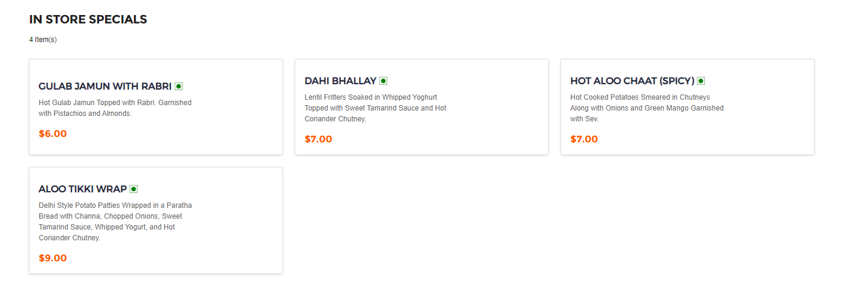Click the Lentil Fritters description text
The height and width of the screenshot is (307, 868).
pos(375,108)
